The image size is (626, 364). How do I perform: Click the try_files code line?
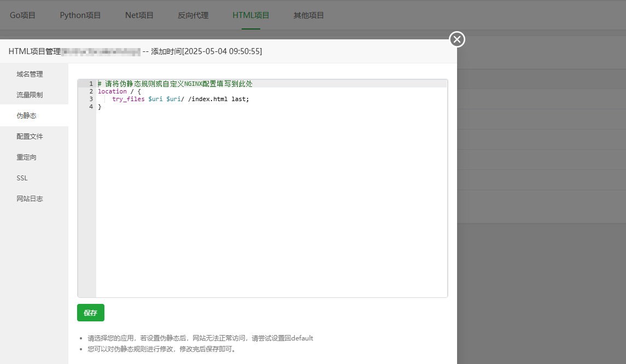[180, 99]
